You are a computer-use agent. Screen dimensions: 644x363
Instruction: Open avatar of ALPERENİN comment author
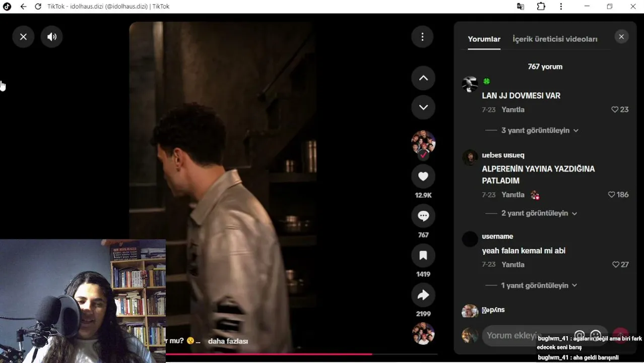[470, 158]
